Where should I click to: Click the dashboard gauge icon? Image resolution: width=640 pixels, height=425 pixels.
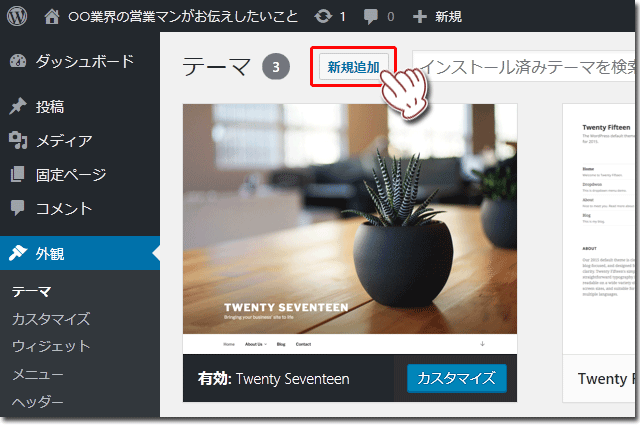click(x=18, y=61)
